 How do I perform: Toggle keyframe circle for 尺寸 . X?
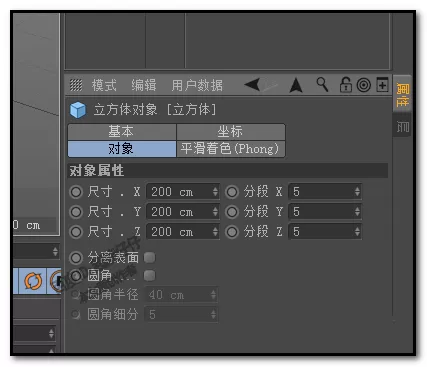(76, 192)
